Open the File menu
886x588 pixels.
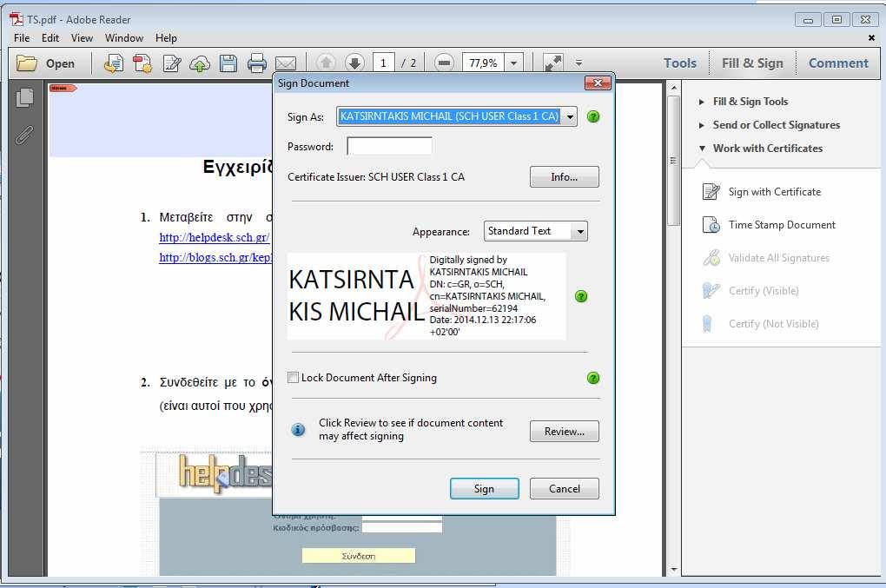click(x=22, y=38)
